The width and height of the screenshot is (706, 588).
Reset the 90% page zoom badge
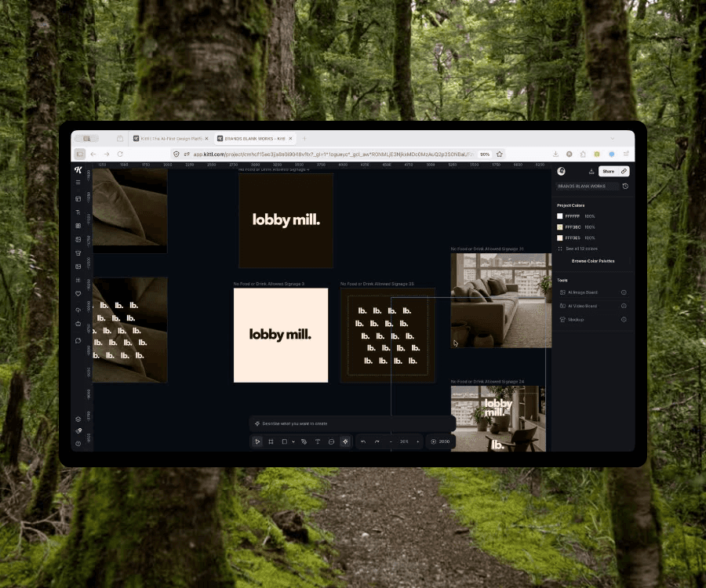pyautogui.click(x=485, y=154)
